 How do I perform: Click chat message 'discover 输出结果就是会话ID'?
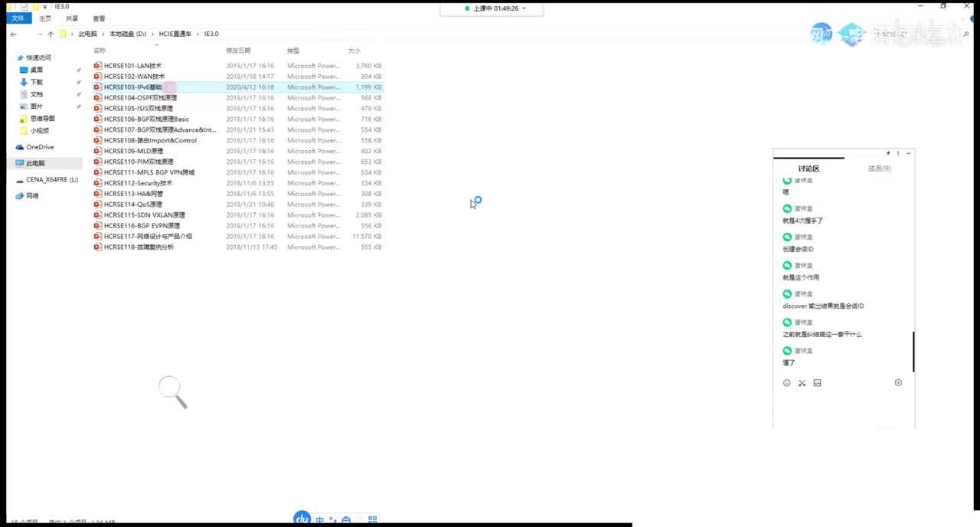[x=823, y=306]
